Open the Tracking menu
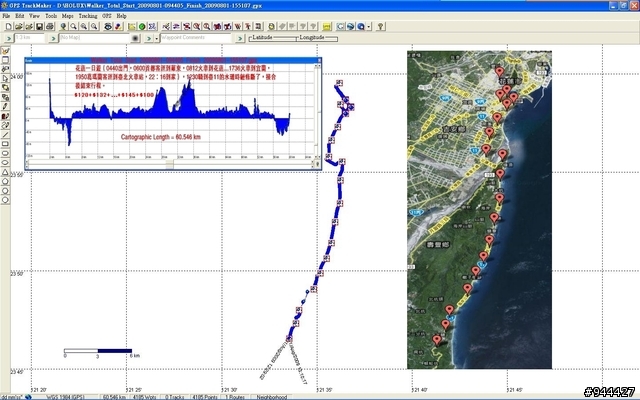The width and height of the screenshot is (640, 400). click(88, 16)
